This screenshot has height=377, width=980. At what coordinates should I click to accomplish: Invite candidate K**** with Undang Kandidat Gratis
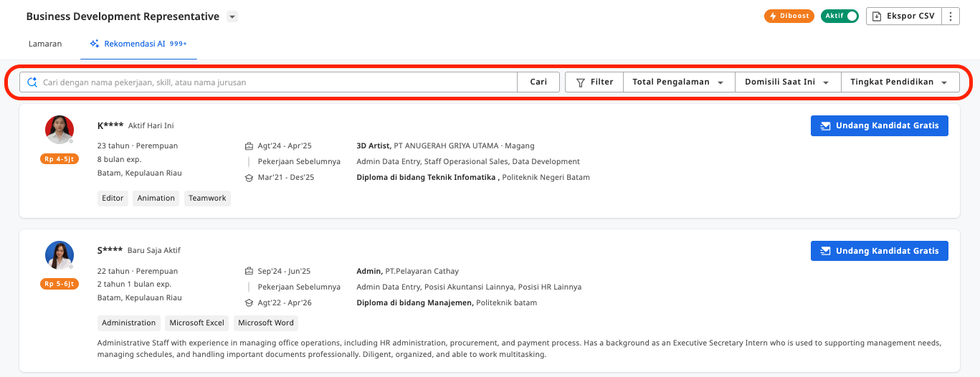(880, 125)
